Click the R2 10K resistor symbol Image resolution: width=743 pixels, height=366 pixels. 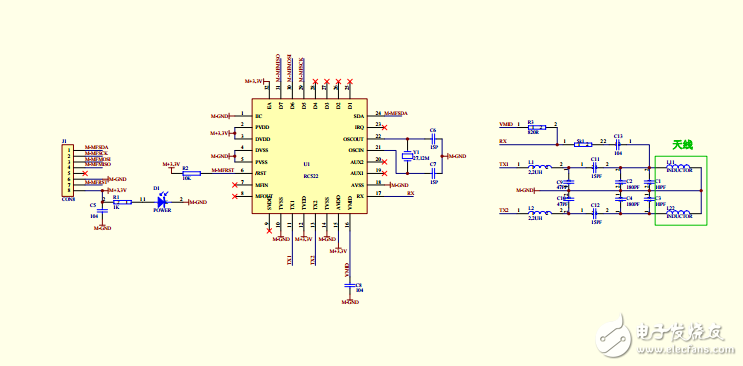[x=191, y=174]
